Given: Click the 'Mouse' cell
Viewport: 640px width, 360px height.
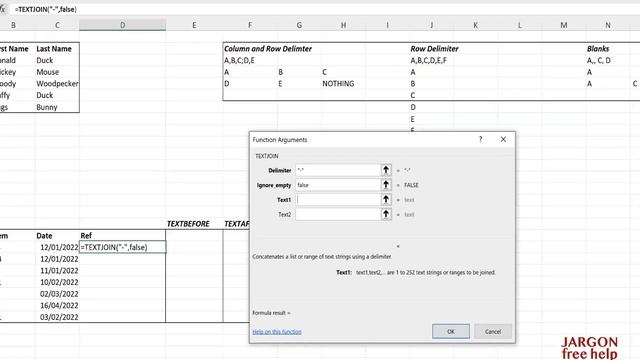Looking at the screenshot, I should 57,72.
